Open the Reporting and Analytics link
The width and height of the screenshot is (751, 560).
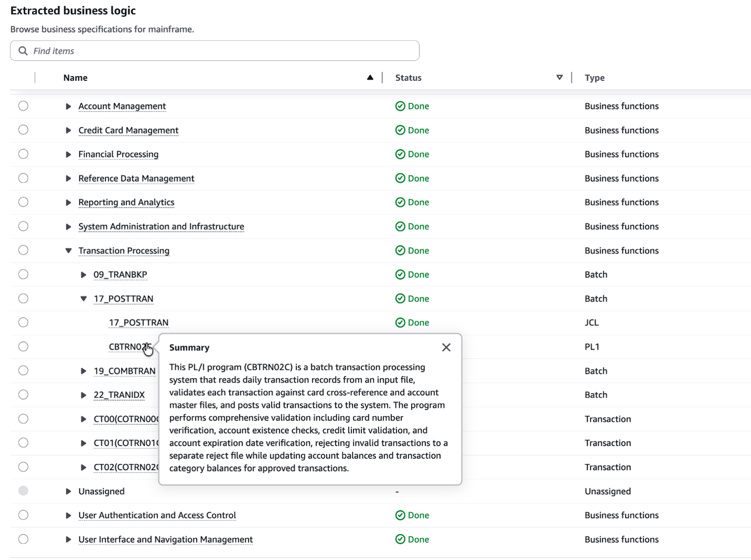tap(126, 202)
